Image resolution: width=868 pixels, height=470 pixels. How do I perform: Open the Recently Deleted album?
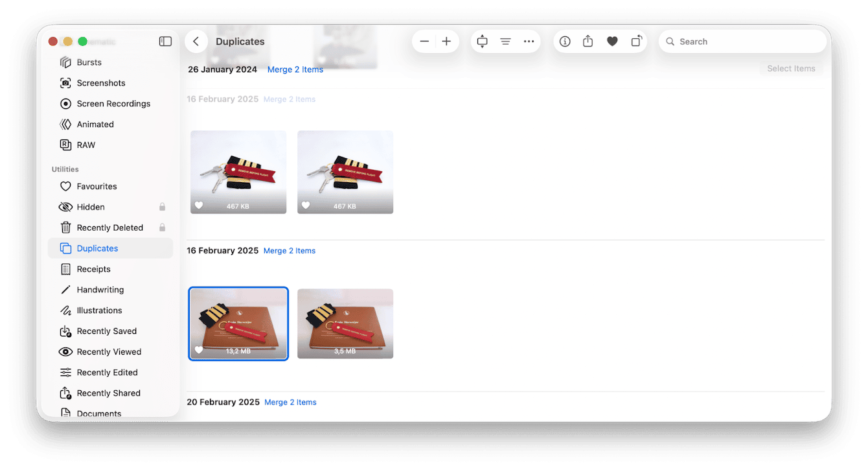point(109,227)
